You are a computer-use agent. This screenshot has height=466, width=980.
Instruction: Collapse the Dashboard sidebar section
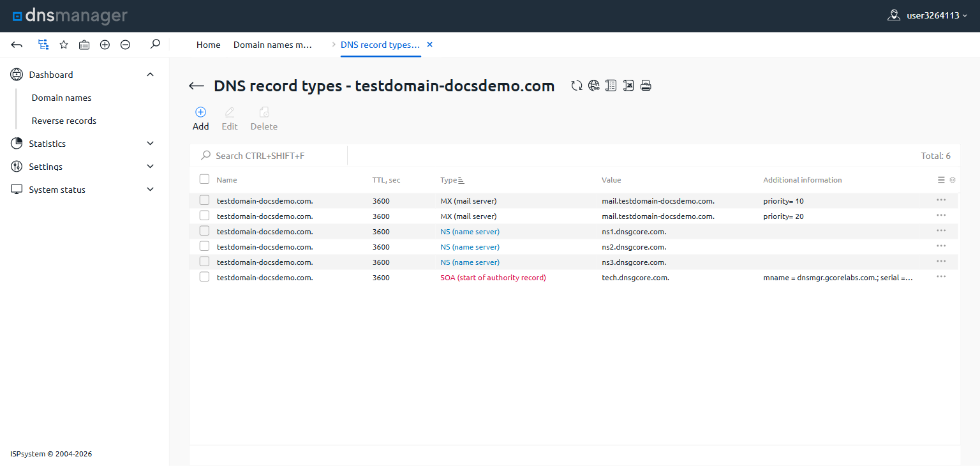point(151,75)
